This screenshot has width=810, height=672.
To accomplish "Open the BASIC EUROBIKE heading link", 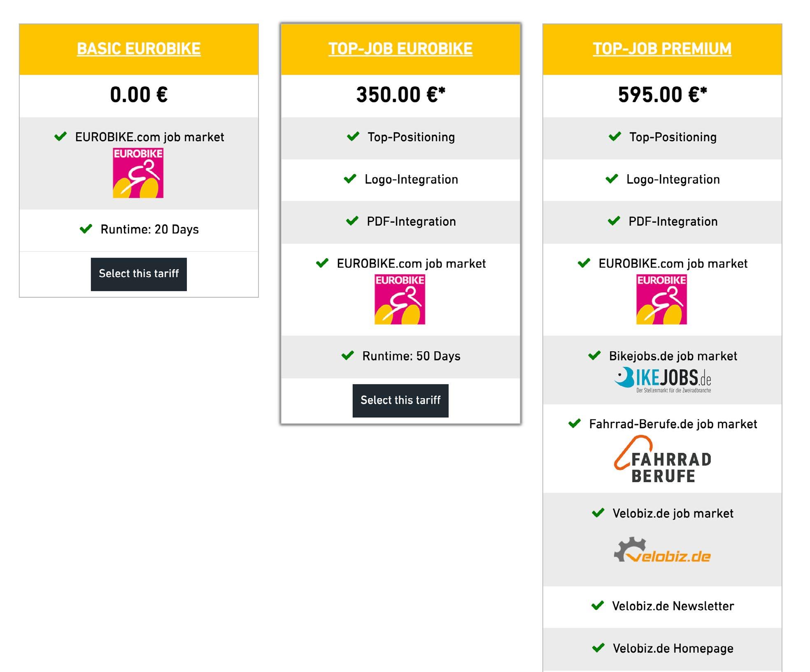I will pos(139,49).
